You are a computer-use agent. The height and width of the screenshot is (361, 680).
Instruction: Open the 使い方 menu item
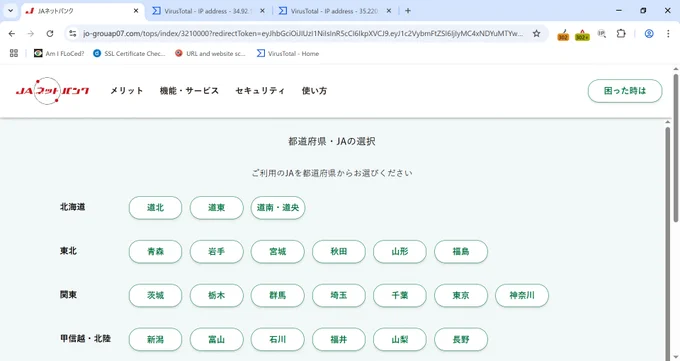click(x=314, y=91)
